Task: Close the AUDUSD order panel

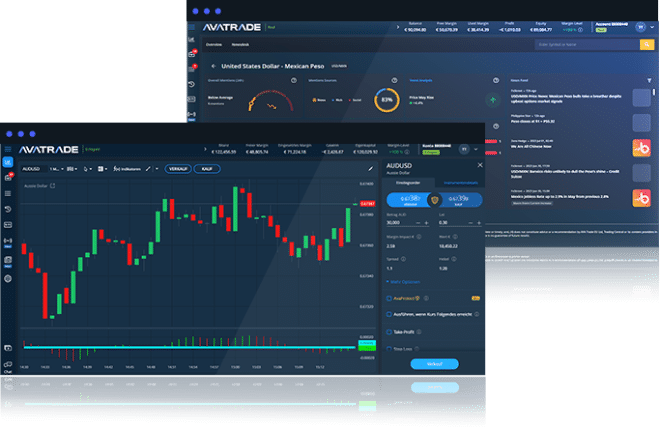Action: [x=479, y=166]
